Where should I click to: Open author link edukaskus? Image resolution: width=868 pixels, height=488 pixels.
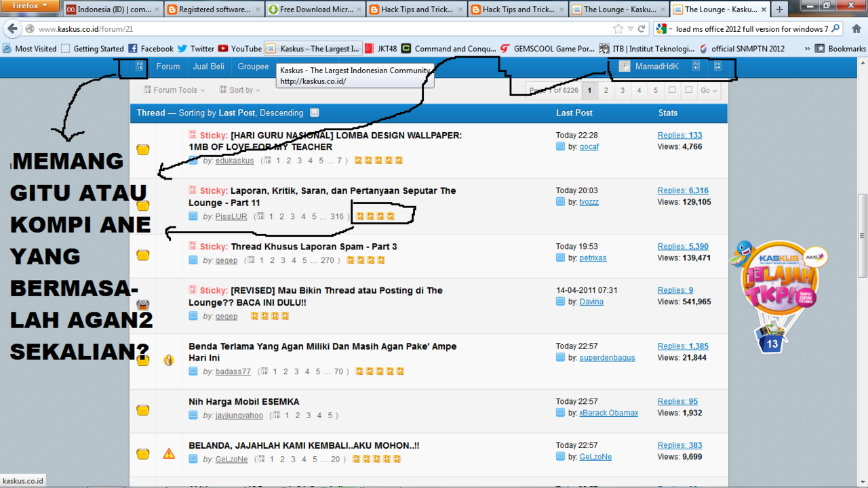pos(235,161)
